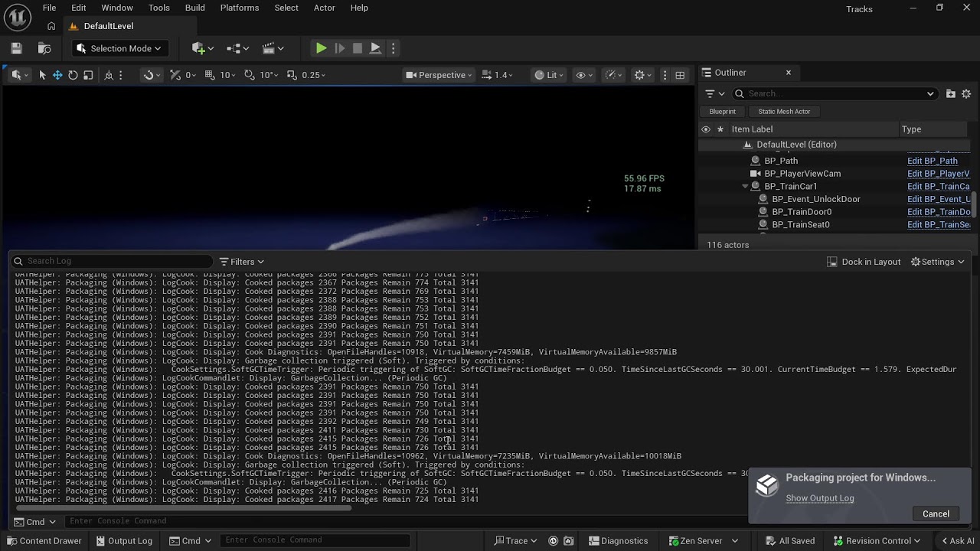Open the output log Settings dropdown
The height and width of the screenshot is (551, 980).
coord(937,262)
